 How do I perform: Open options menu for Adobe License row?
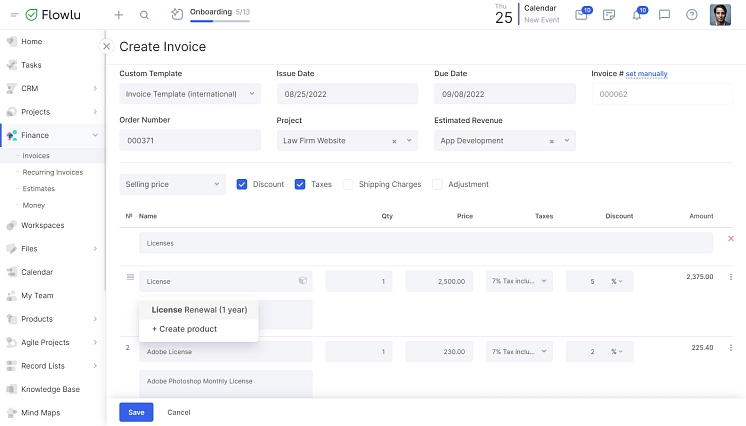coord(731,348)
